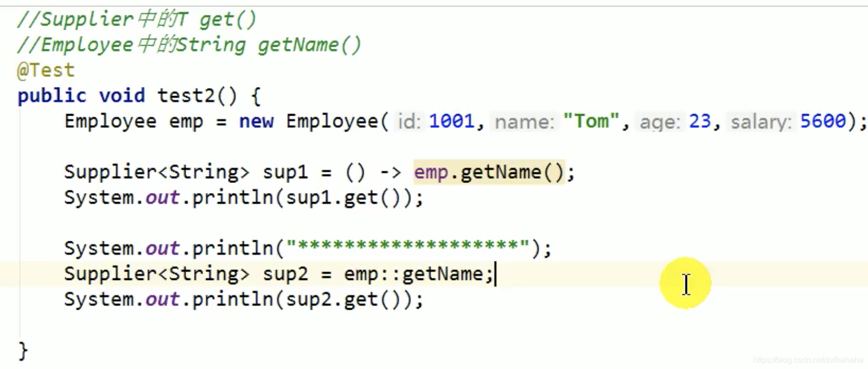Click "Supplier<String>" on the sup2 line
Screen dimensions: 868x369
point(157,274)
